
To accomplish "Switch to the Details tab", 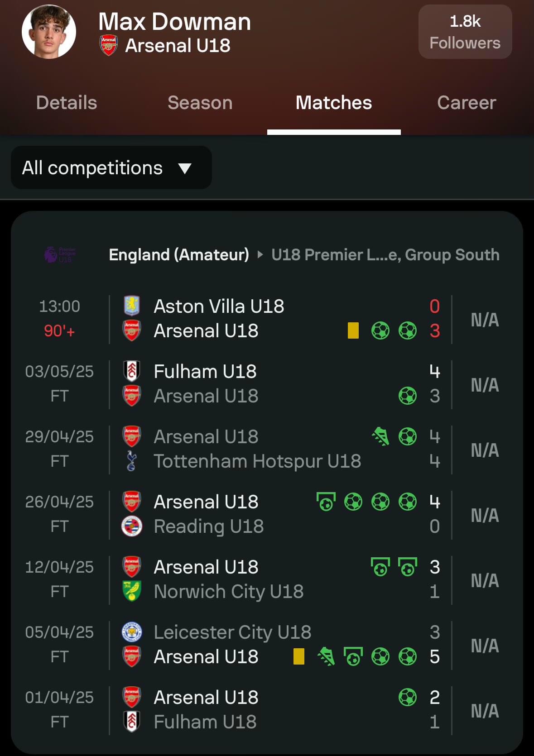I will 67,103.
